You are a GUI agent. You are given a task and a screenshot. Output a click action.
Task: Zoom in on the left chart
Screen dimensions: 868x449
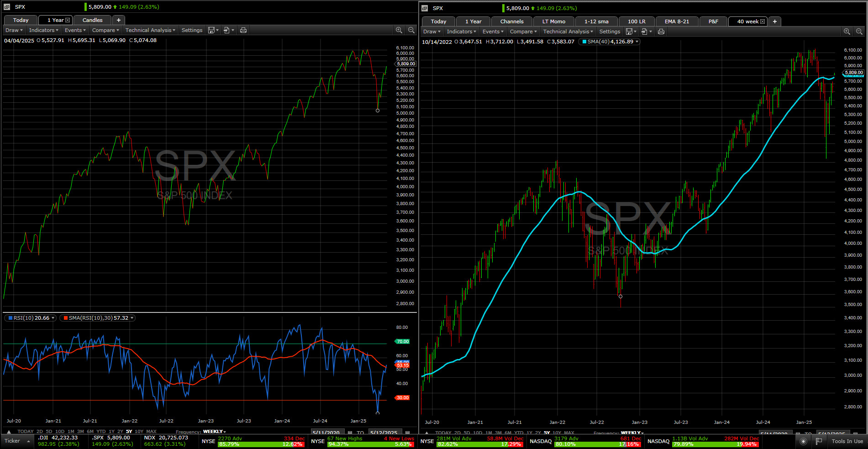(x=399, y=30)
